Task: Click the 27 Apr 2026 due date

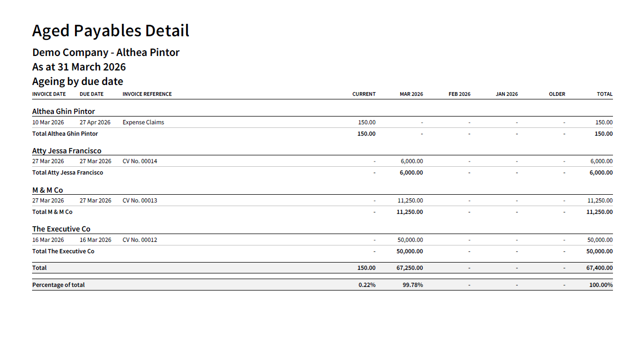Action: 95,123
